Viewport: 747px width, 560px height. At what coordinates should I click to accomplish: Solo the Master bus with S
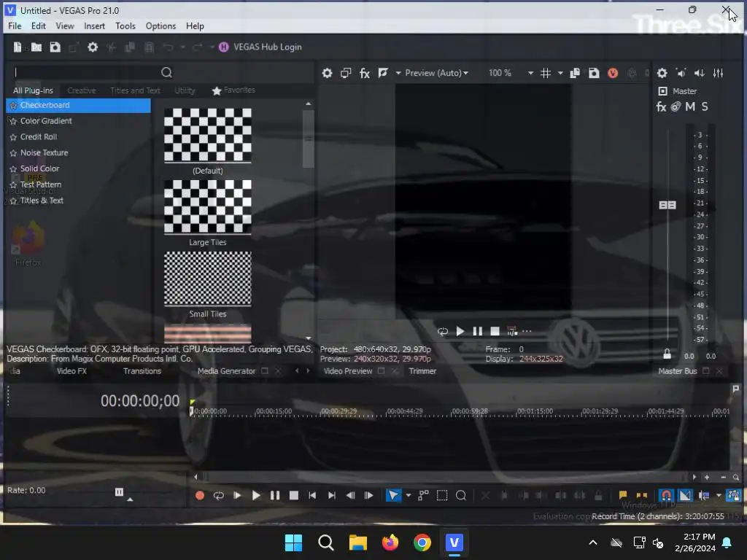click(705, 106)
